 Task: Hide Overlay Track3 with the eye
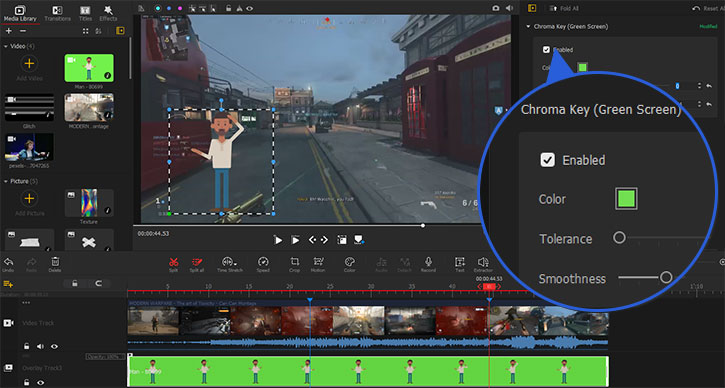[x=41, y=382]
